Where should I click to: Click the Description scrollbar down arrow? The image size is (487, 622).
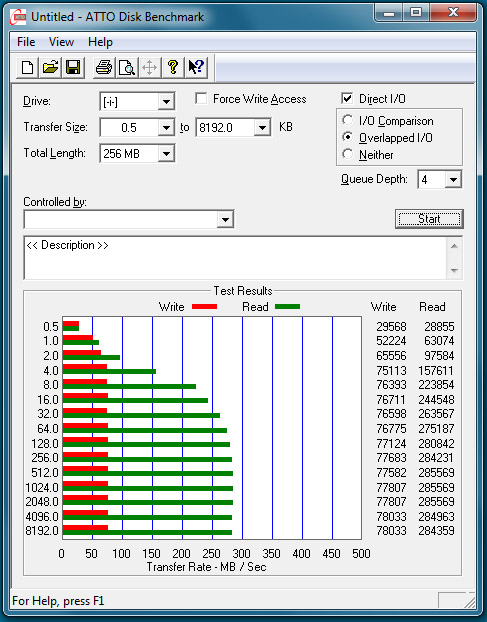coord(454,271)
